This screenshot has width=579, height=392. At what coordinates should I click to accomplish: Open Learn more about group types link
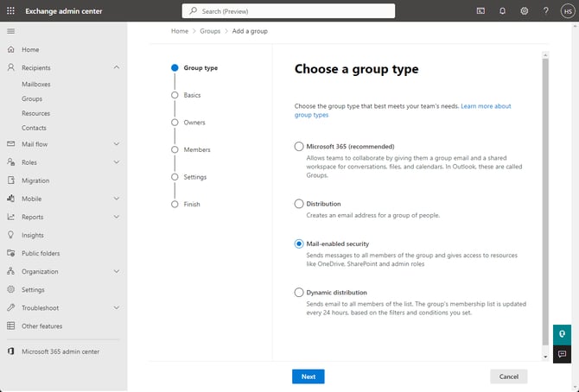click(x=403, y=111)
